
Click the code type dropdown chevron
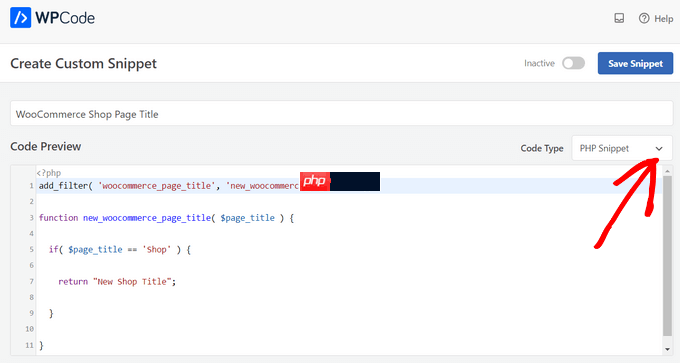pos(659,149)
